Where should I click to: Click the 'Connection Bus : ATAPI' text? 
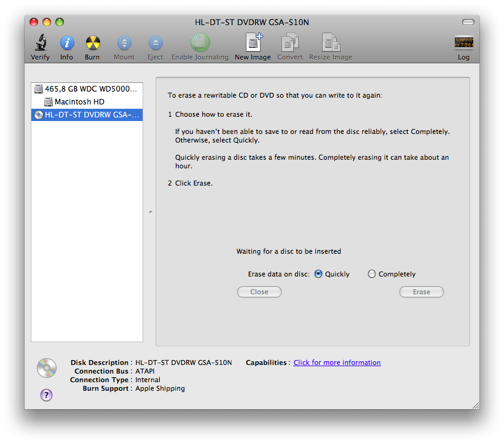[x=114, y=371]
